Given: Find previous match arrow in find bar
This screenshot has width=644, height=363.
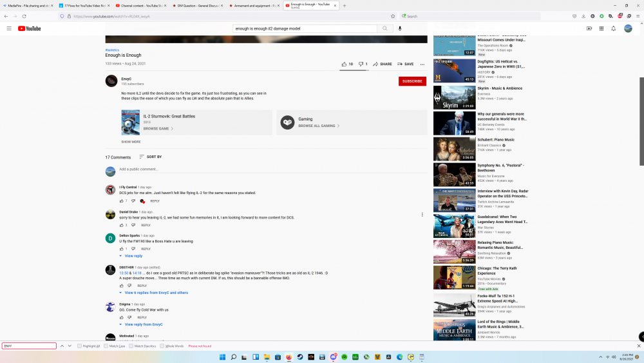Looking at the screenshot, I should (x=62, y=346).
